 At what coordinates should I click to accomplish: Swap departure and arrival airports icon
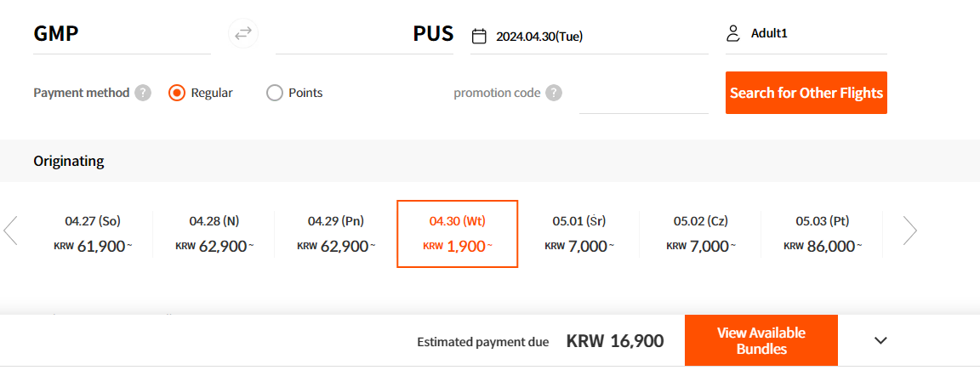242,34
